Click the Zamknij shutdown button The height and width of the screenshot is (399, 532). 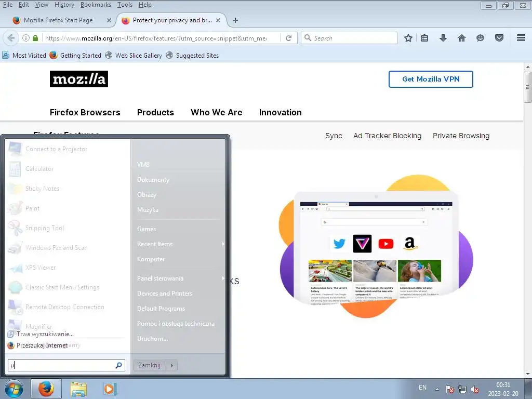pyautogui.click(x=149, y=365)
